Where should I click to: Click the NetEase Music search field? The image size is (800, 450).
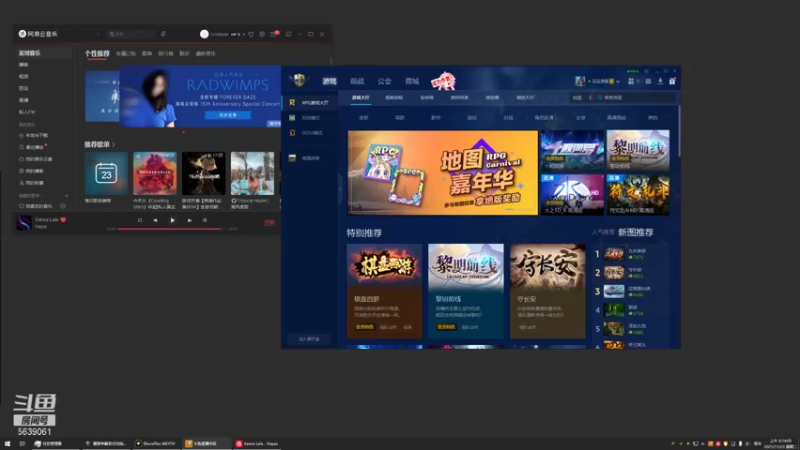(131, 34)
